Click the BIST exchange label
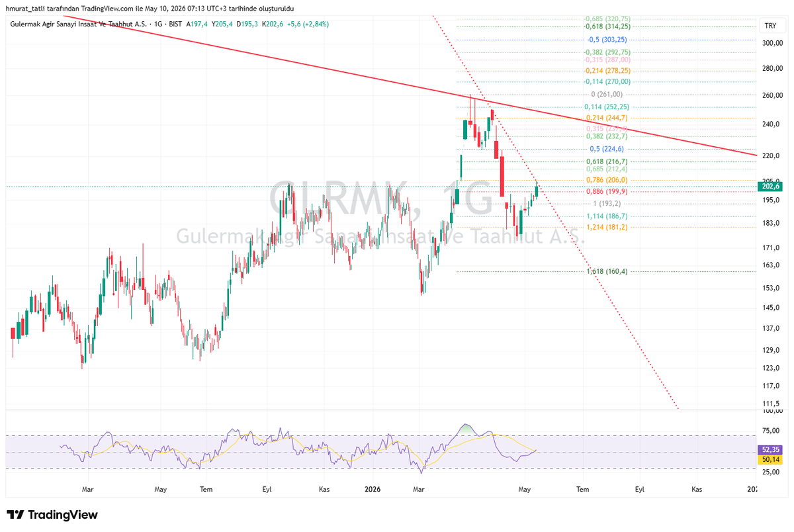794x532 pixels. click(x=175, y=24)
